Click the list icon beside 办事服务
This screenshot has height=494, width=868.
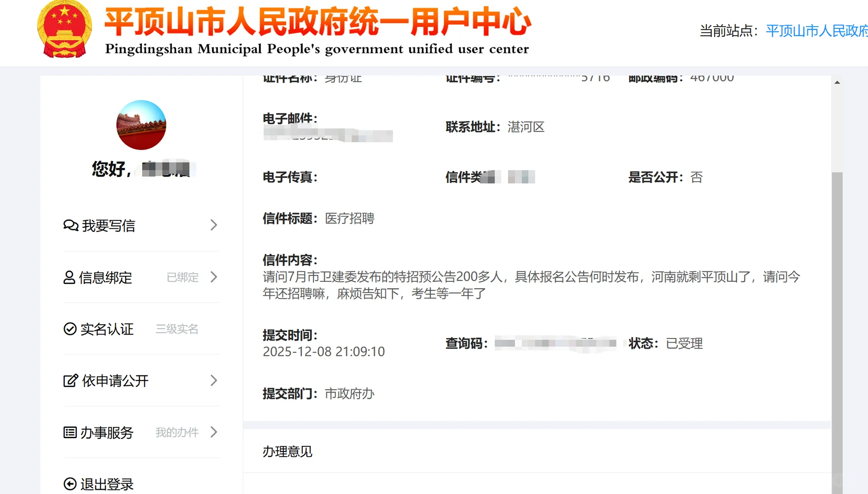[70, 432]
